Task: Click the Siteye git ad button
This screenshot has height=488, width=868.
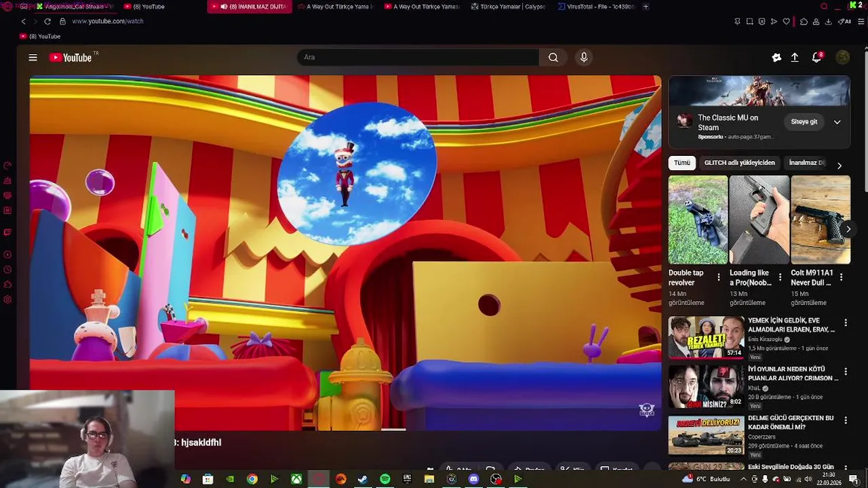Action: click(804, 122)
